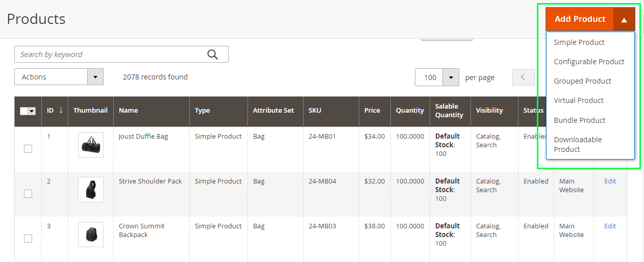Sort by ID column header arrow
The height and width of the screenshot is (262, 644).
pyautogui.click(x=61, y=110)
